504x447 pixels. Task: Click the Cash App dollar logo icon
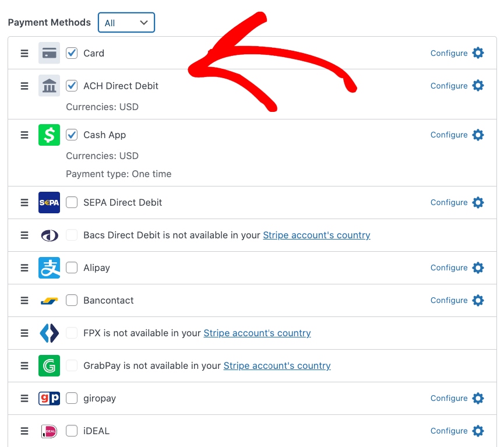point(49,135)
